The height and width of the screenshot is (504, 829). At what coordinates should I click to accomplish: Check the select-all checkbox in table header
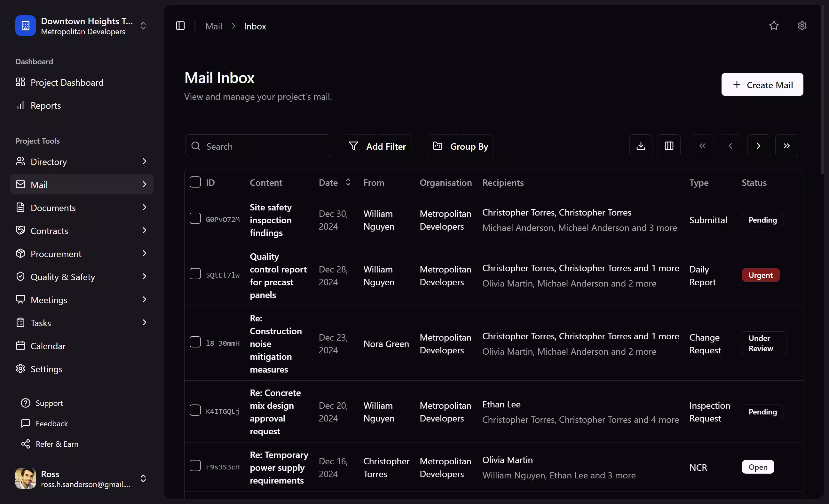[195, 182]
